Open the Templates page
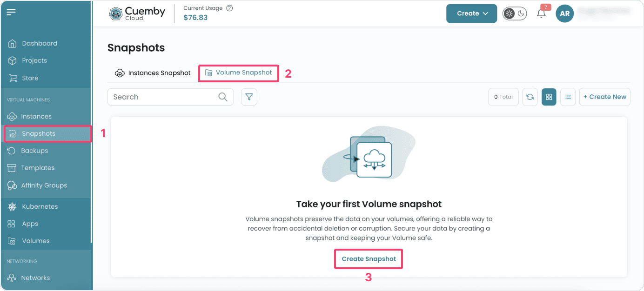This screenshot has width=644, height=291. tap(37, 168)
